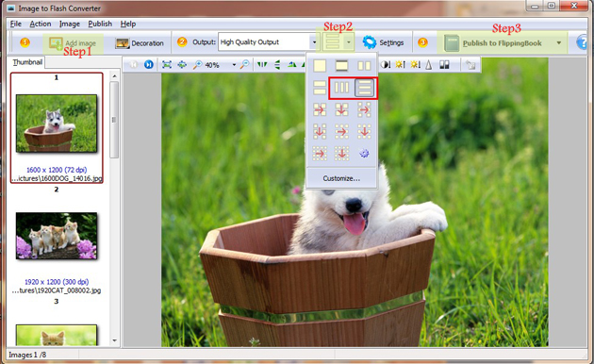The width and height of the screenshot is (594, 364).
Task: Switch to the Thumbnail tab
Action: 27,62
